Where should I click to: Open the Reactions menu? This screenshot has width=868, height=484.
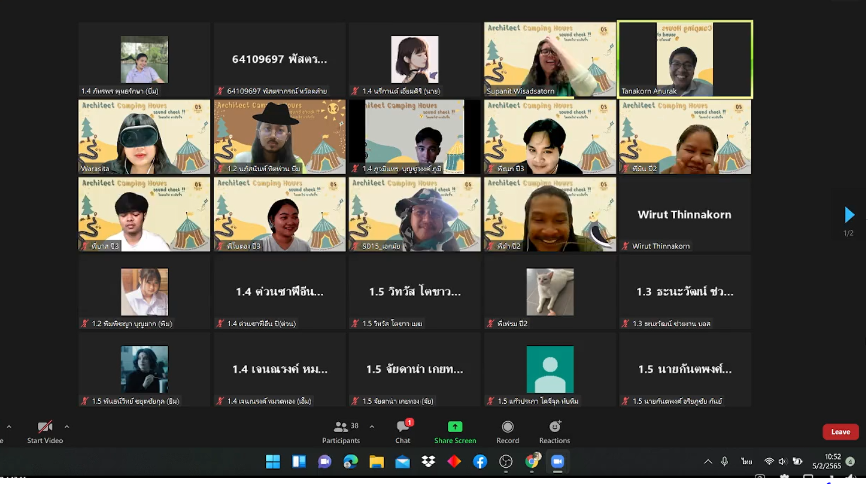point(554,432)
